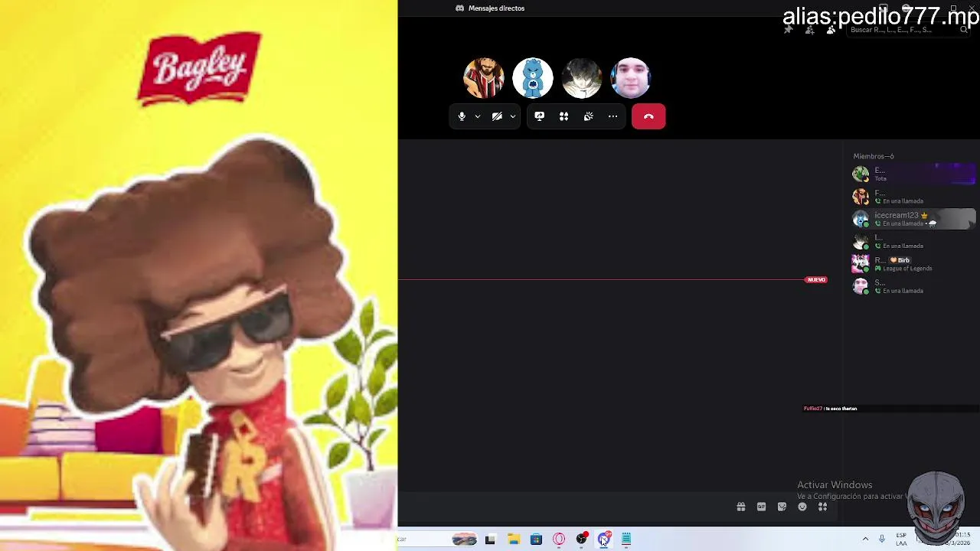Open pinned messages pin icon
Viewport: 980px width, 551px height.
coord(788,30)
